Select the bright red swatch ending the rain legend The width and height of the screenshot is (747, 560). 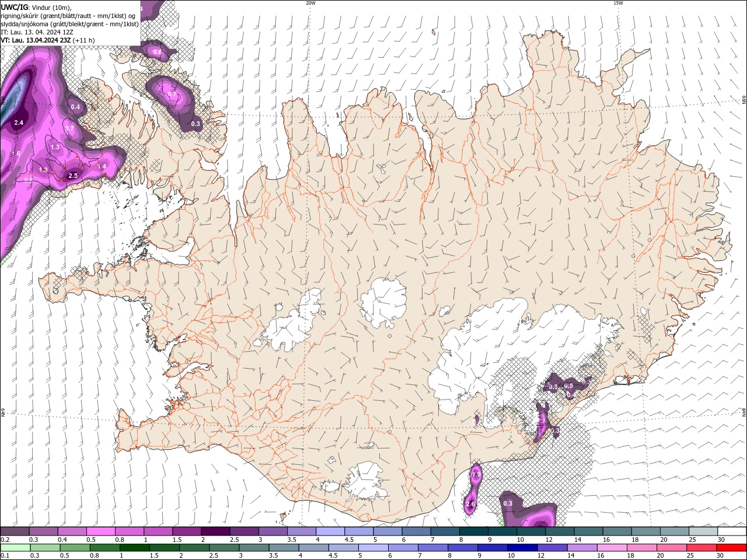(x=732, y=548)
